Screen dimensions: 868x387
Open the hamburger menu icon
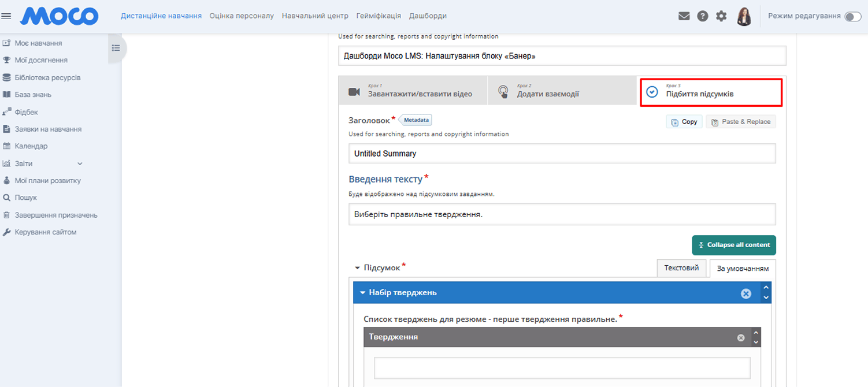point(7,16)
